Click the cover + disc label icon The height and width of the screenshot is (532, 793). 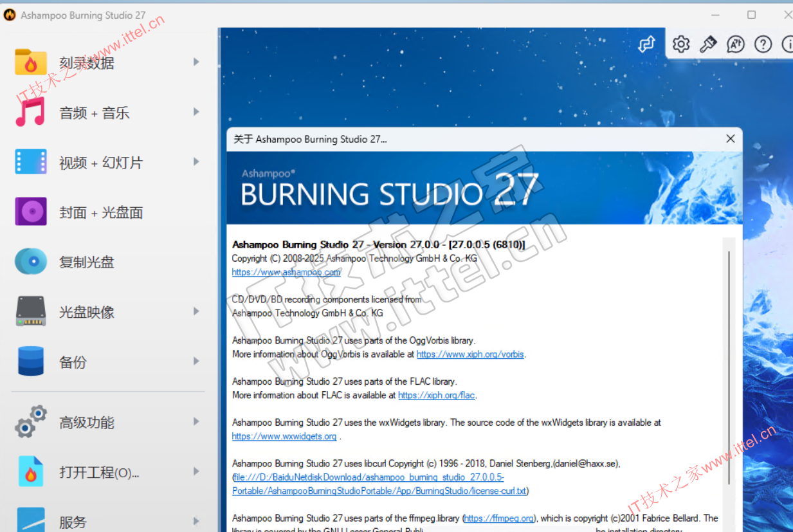pos(30,212)
